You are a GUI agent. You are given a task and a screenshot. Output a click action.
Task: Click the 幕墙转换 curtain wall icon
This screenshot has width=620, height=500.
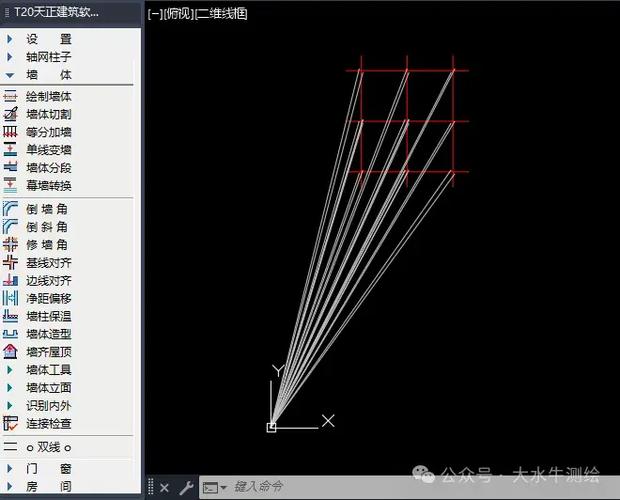(x=10, y=185)
